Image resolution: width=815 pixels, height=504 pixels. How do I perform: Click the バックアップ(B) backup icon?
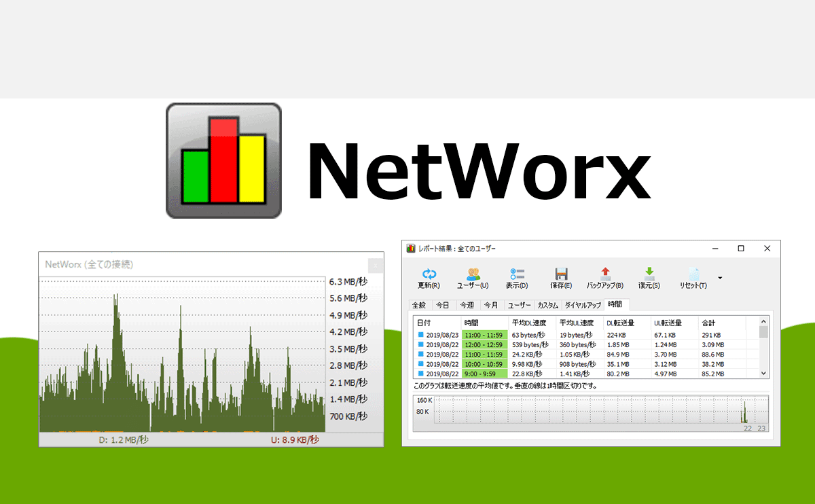605,274
